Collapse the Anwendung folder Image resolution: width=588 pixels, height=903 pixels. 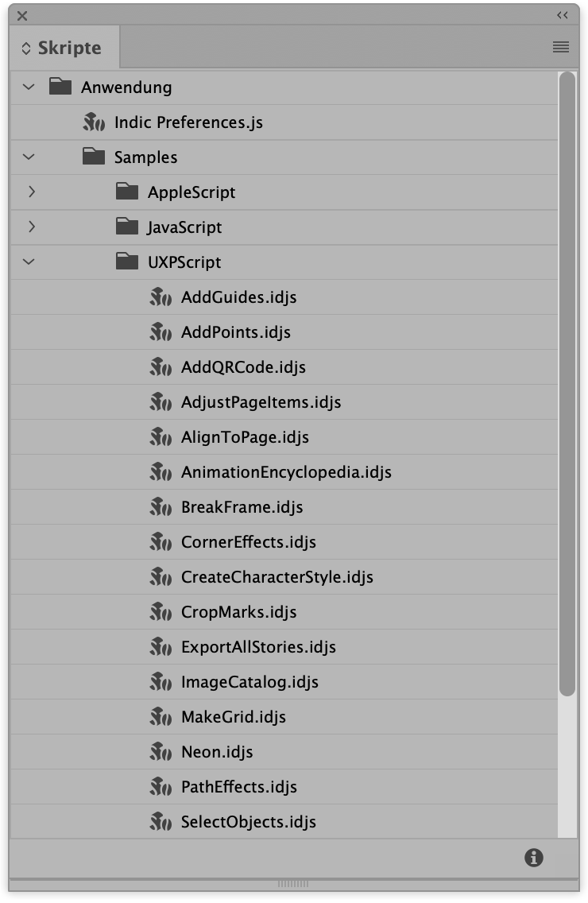(29, 87)
